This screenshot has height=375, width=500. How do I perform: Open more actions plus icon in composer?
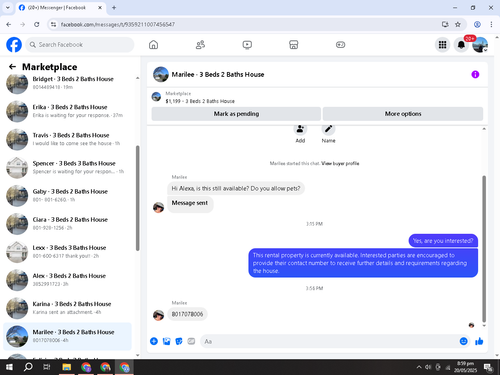[x=154, y=341]
